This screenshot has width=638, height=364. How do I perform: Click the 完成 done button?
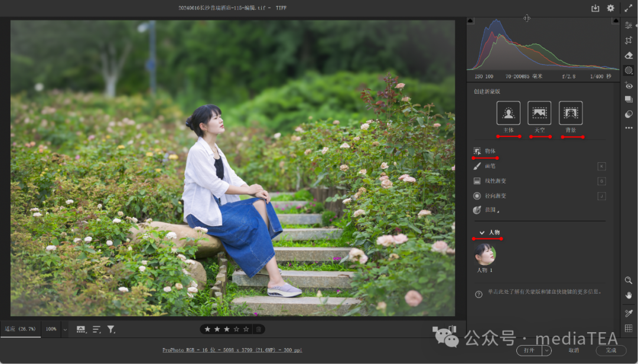click(x=611, y=350)
